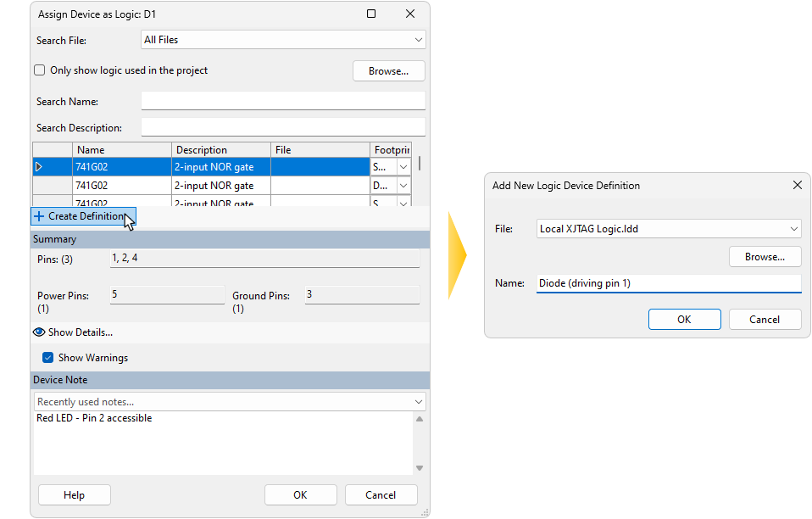Screen dimensions: 812x519
Task: Click the Create Definition plus icon
Action: tap(39, 216)
